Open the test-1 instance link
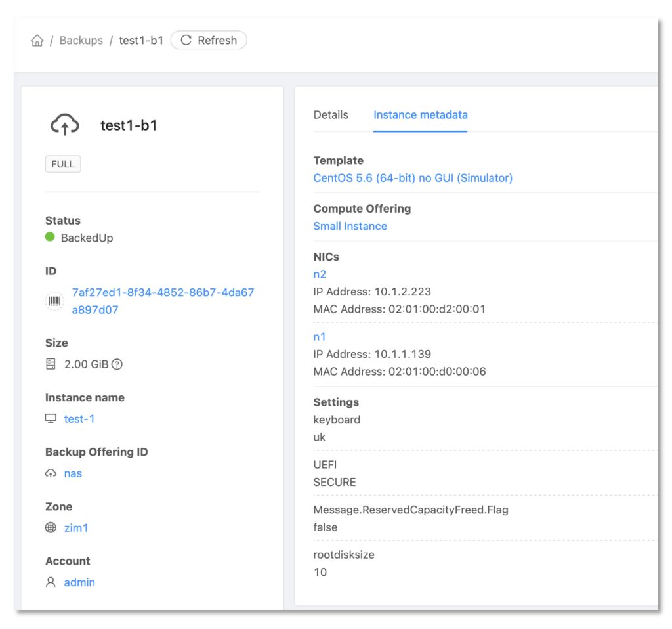This screenshot has height=629, width=672. pos(79,419)
